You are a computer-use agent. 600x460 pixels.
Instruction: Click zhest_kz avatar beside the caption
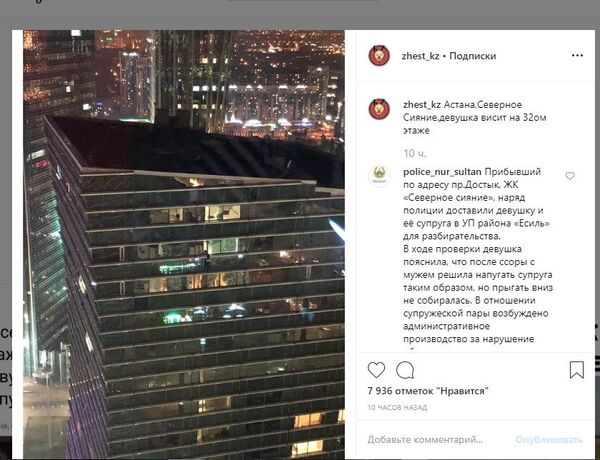379,109
